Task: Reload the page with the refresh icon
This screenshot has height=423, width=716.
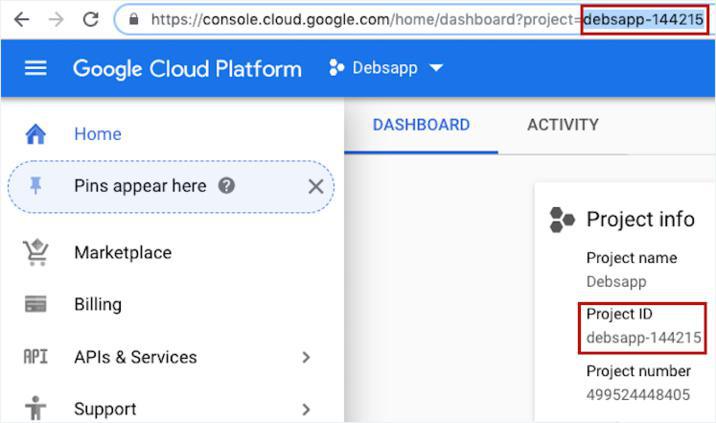Action: 90,19
